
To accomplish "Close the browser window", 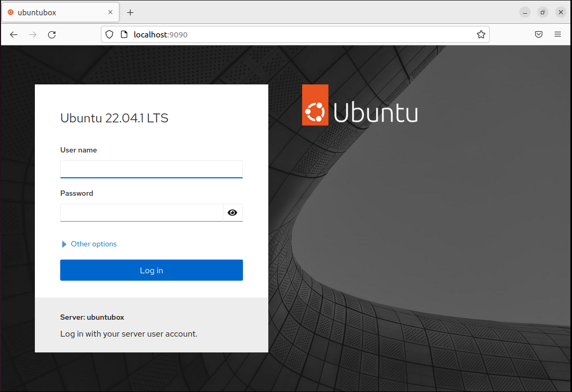I will pos(561,12).
